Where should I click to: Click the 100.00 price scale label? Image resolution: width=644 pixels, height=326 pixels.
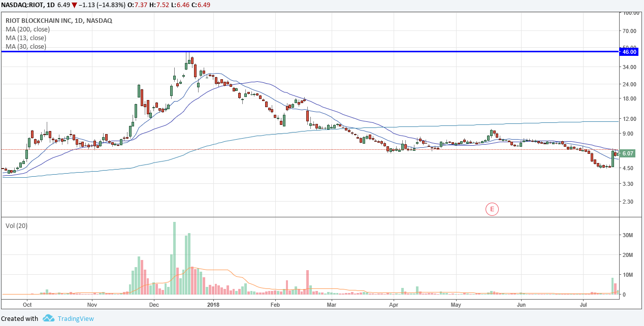[631, 13]
